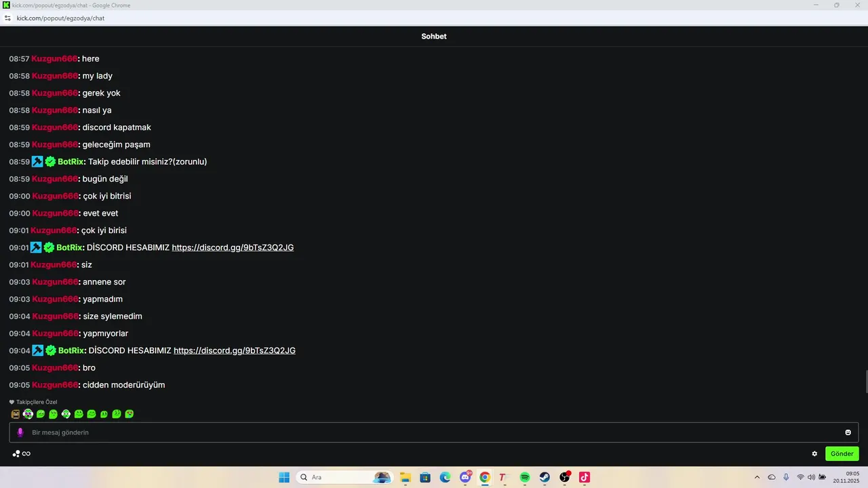This screenshot has width=868, height=488.
Task: Click BotRix verified badge on 09:04 message
Action: coord(50,350)
